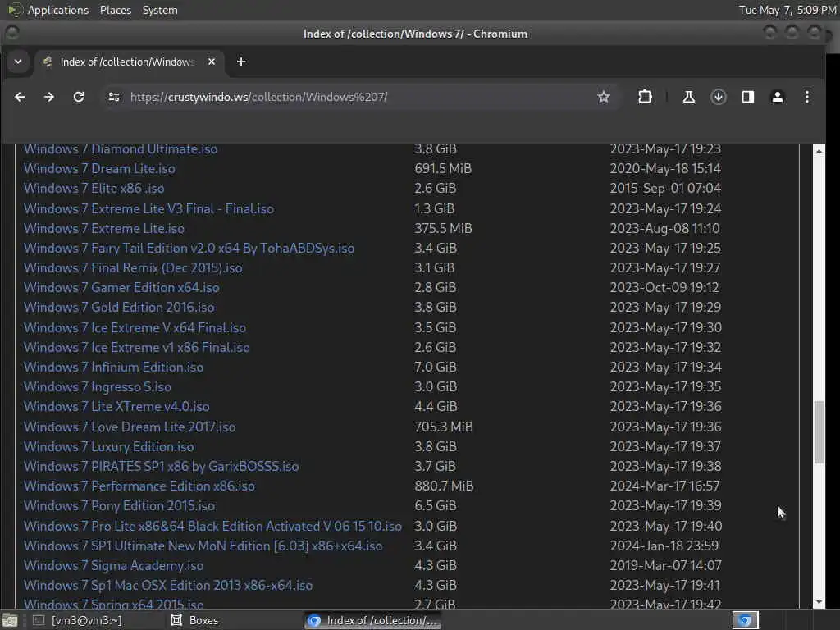Open Windows 7 Lite XTreme v4.0.iso

coord(116,407)
